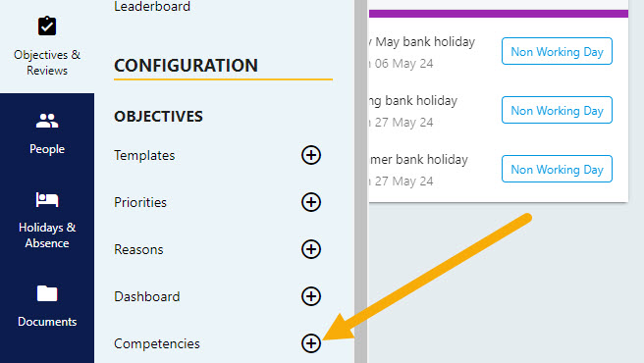Image resolution: width=644 pixels, height=363 pixels.
Task: Click Non Working Day for Summer bank holiday
Action: point(557,169)
